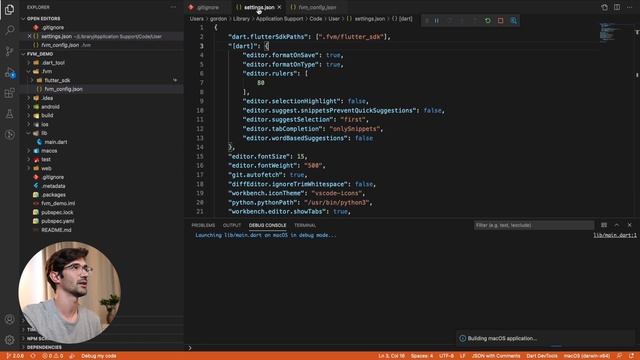Screen dimensions: 640x360
Task: Open the Source Control view
Action: 9,51
